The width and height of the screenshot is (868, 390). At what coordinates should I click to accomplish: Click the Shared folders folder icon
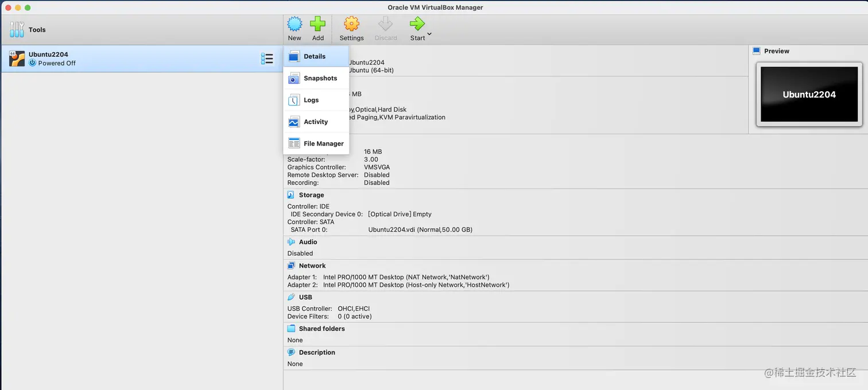click(291, 329)
